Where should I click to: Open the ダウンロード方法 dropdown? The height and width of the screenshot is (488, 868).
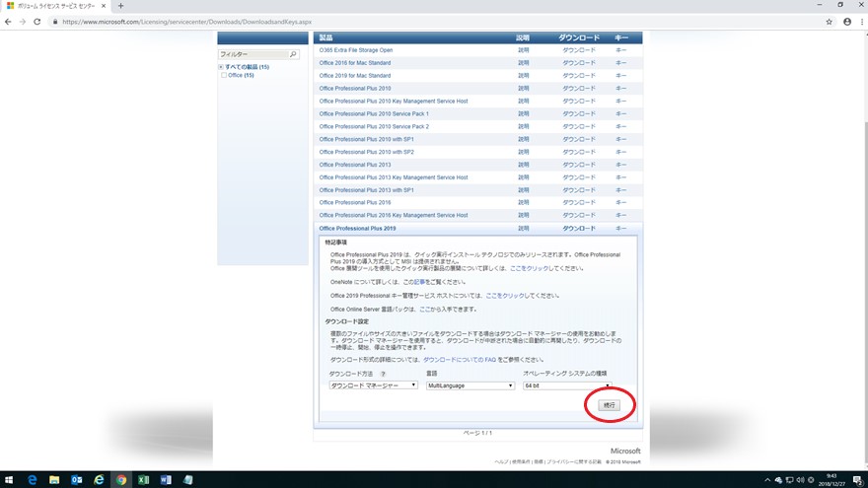pos(373,385)
